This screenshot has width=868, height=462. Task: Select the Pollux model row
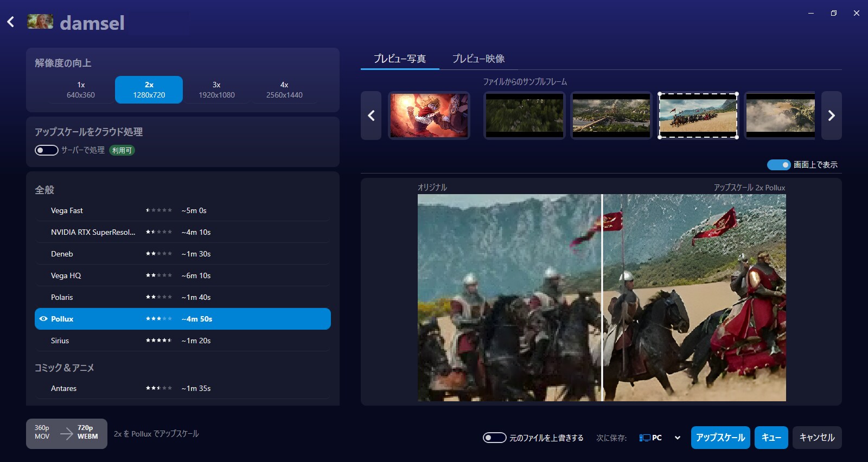[x=183, y=319]
